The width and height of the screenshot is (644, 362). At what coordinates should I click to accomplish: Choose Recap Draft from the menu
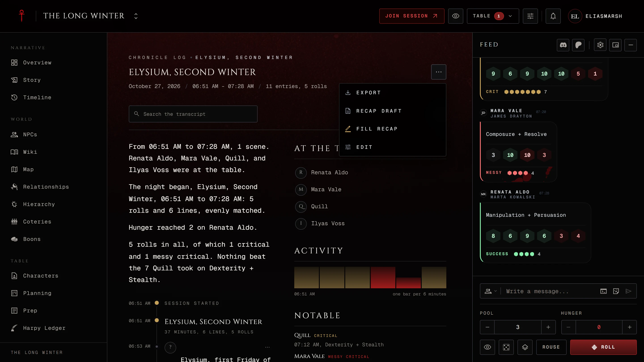pos(392,111)
